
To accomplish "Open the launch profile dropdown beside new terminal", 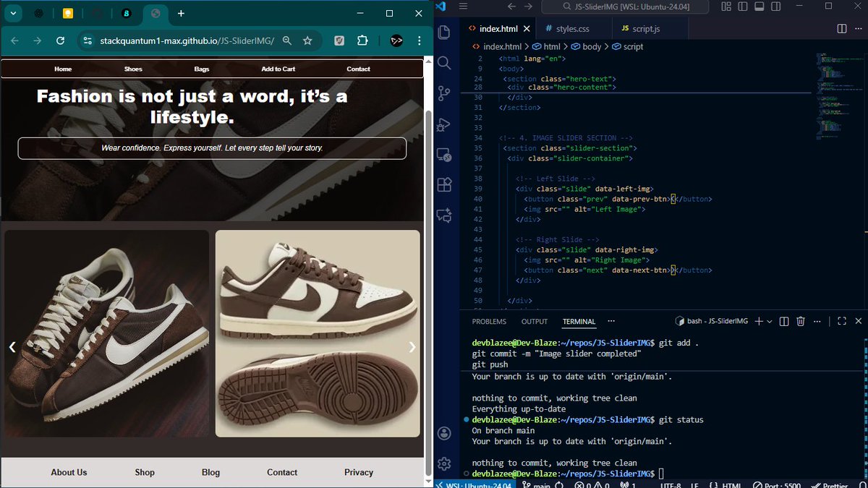I will coord(770,321).
